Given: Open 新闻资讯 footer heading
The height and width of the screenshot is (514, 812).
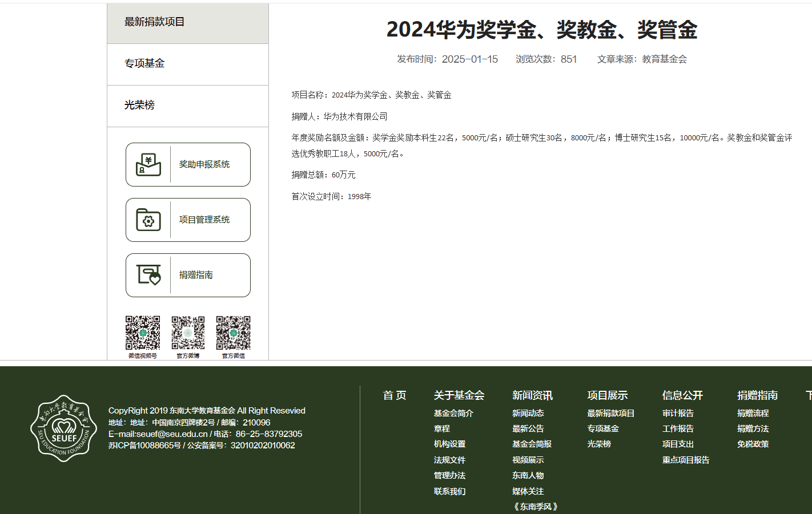Looking at the screenshot, I should pos(533,395).
